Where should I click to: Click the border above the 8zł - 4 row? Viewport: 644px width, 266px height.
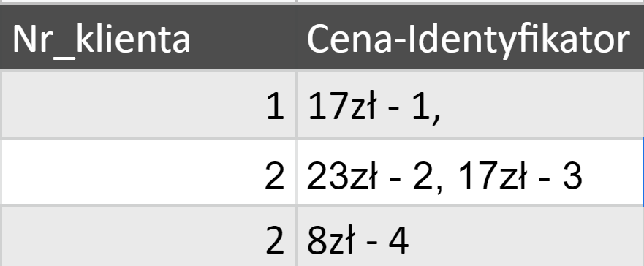(x=322, y=205)
